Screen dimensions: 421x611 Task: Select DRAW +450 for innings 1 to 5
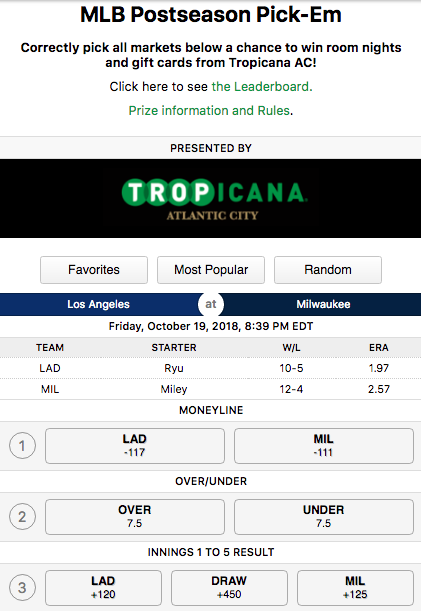[x=229, y=588]
